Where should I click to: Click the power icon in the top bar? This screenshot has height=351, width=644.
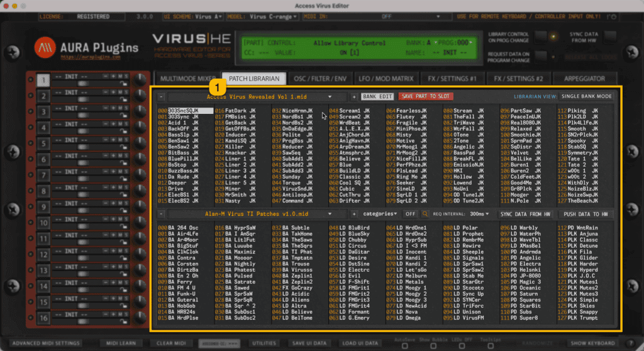click(614, 17)
